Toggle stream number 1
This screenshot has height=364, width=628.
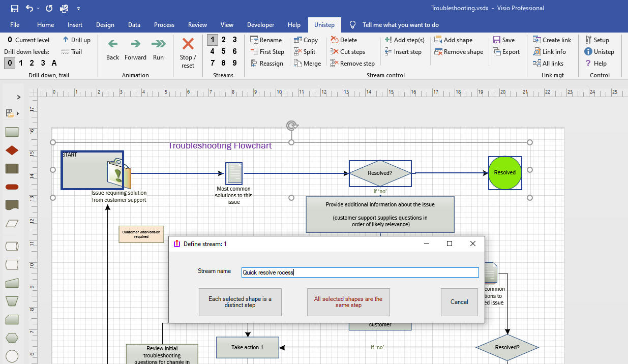pos(212,40)
